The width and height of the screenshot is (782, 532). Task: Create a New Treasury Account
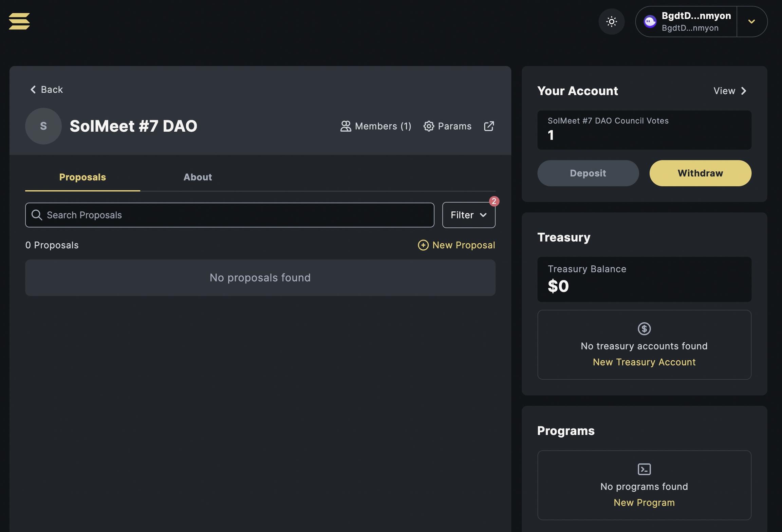[644, 362]
